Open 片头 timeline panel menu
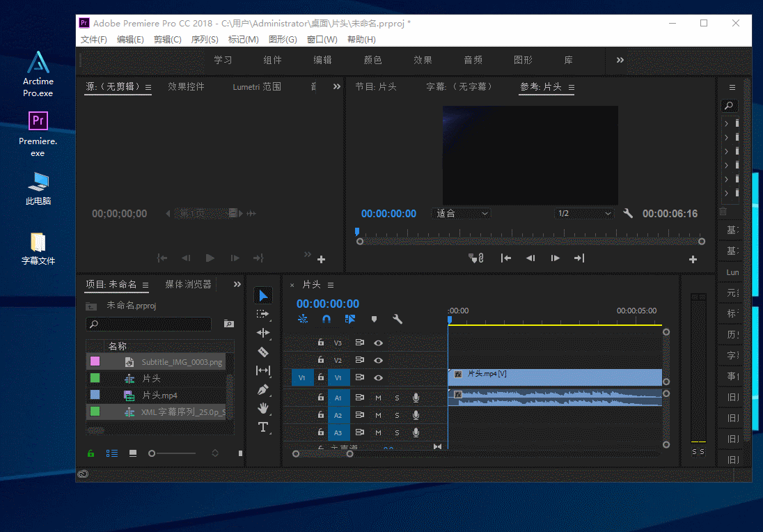 coord(331,285)
